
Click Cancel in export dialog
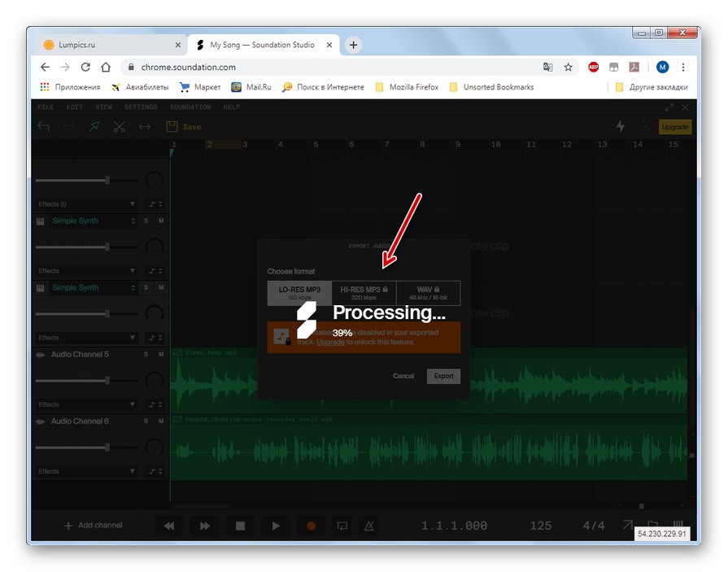[x=403, y=376]
